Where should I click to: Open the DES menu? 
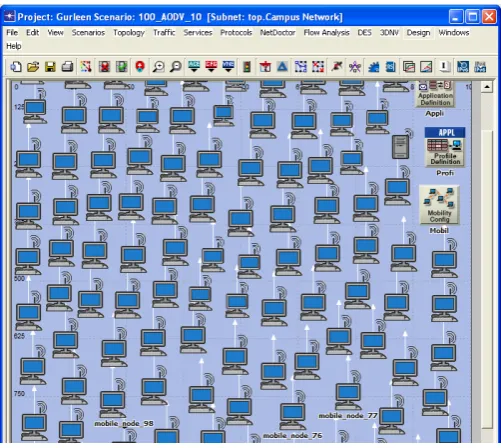[x=364, y=32]
